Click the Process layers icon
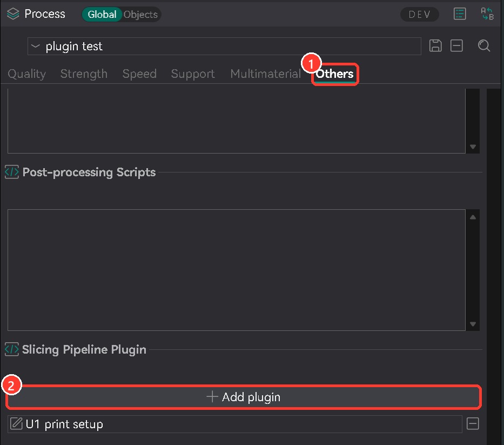This screenshot has width=504, height=445. coord(13,14)
